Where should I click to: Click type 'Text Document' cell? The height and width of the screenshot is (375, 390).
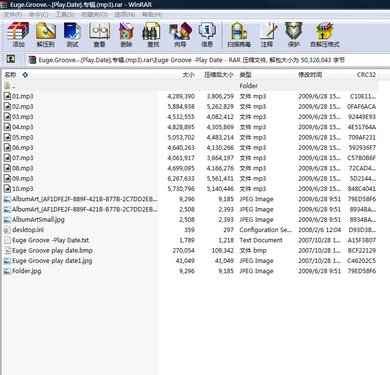[261, 240]
